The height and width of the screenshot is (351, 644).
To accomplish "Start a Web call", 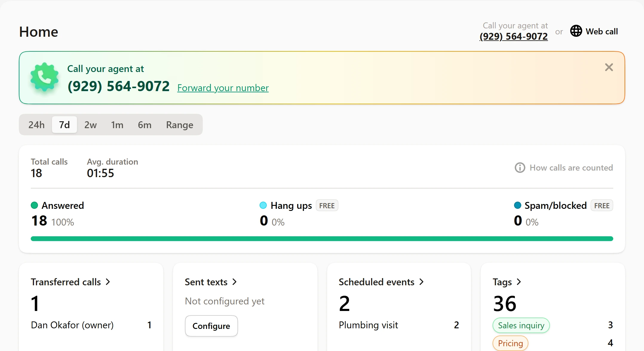I will tap(594, 31).
